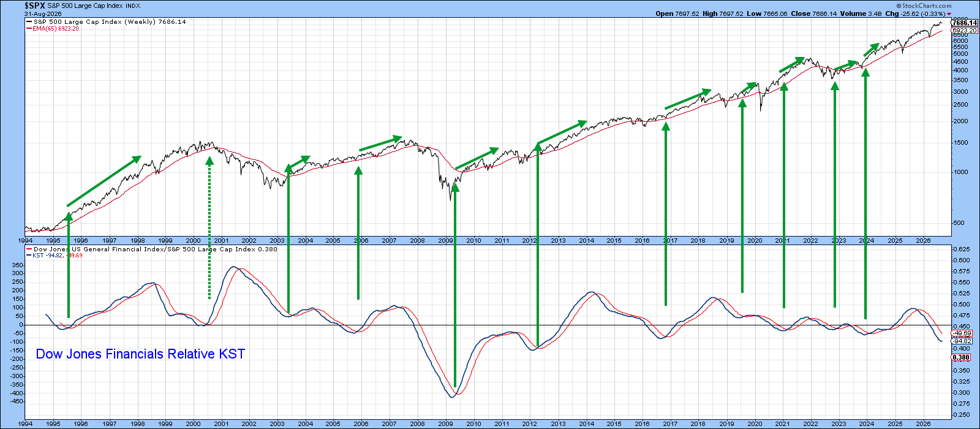
Task: Click -450 on the KST left axis
Action: point(17,402)
